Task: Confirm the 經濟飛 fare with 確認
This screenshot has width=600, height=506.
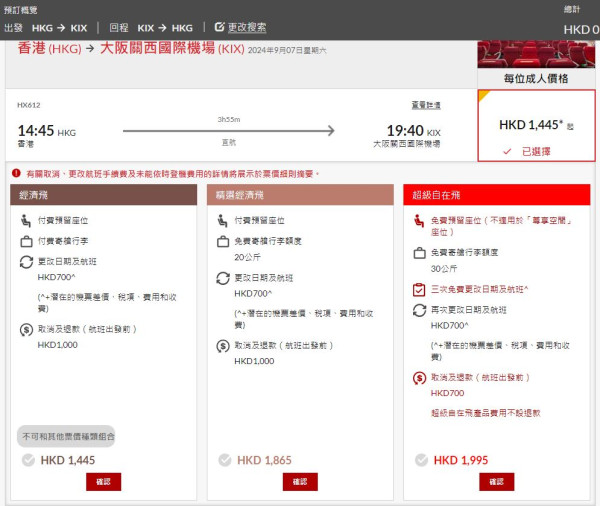Action: tap(103, 482)
